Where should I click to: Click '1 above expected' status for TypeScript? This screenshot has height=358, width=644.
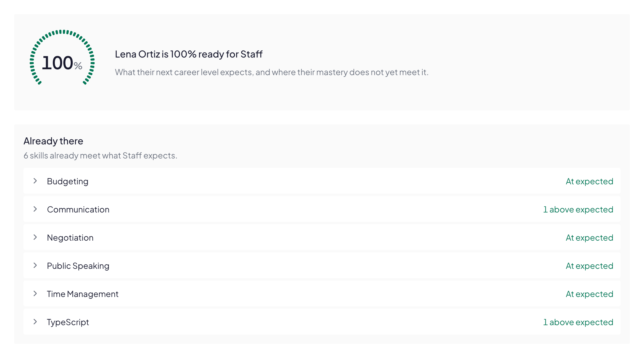(578, 322)
